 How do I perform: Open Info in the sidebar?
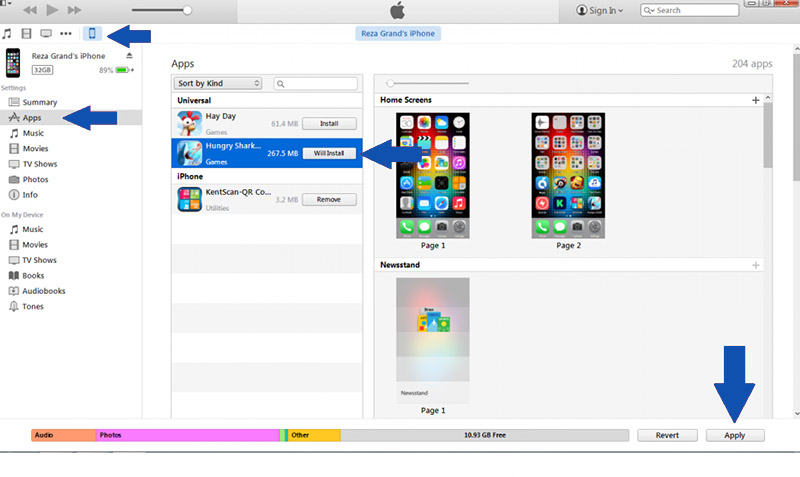click(x=30, y=194)
